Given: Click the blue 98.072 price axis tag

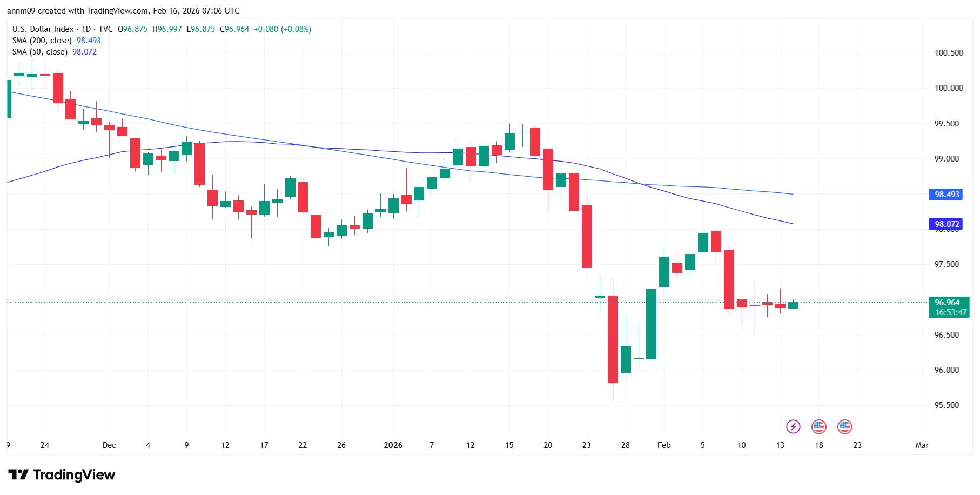Looking at the screenshot, I should (947, 224).
